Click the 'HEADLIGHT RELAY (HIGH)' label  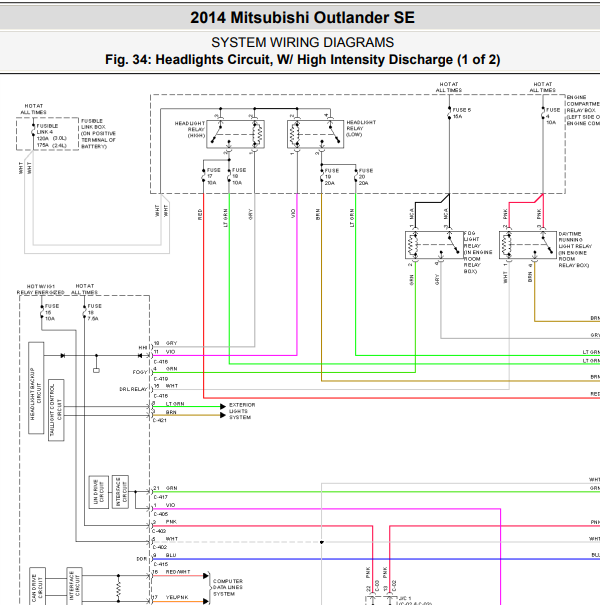(x=190, y=129)
